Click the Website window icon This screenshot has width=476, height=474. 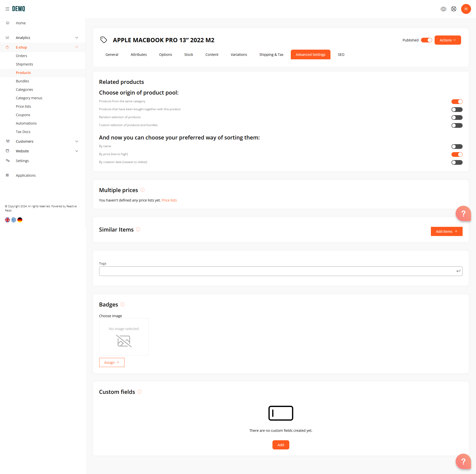tap(7, 151)
